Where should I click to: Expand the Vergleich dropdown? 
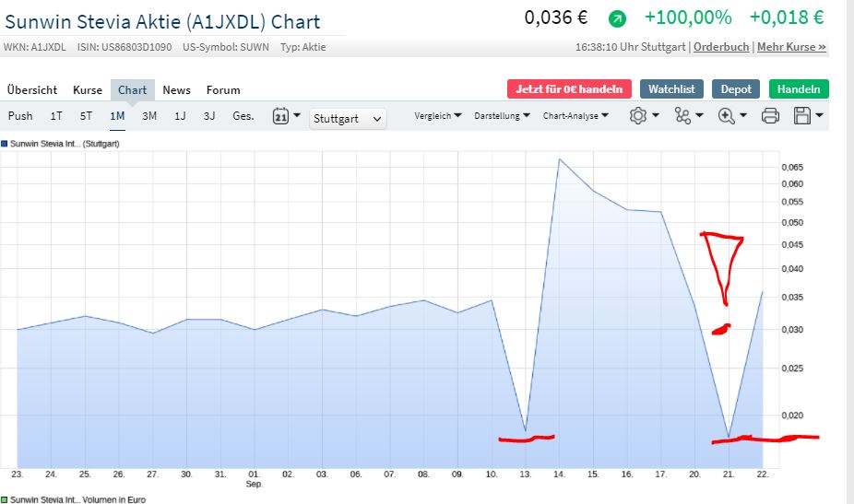(437, 116)
